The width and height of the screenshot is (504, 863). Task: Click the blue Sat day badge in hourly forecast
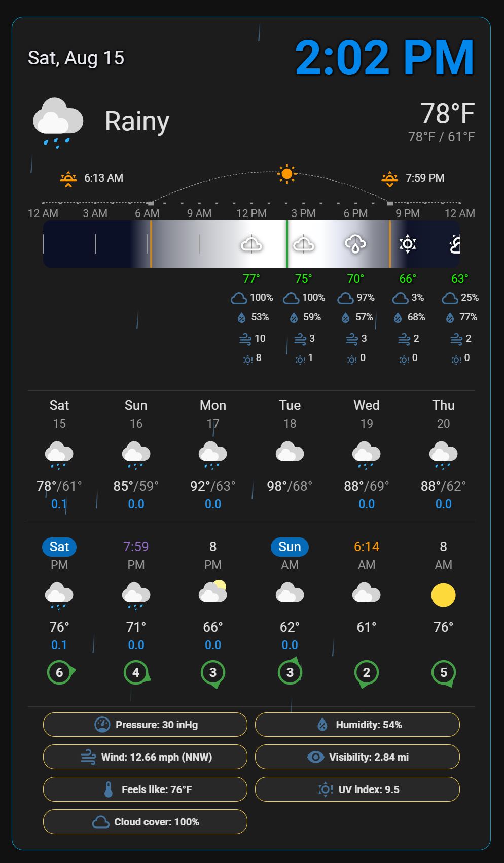(x=59, y=547)
